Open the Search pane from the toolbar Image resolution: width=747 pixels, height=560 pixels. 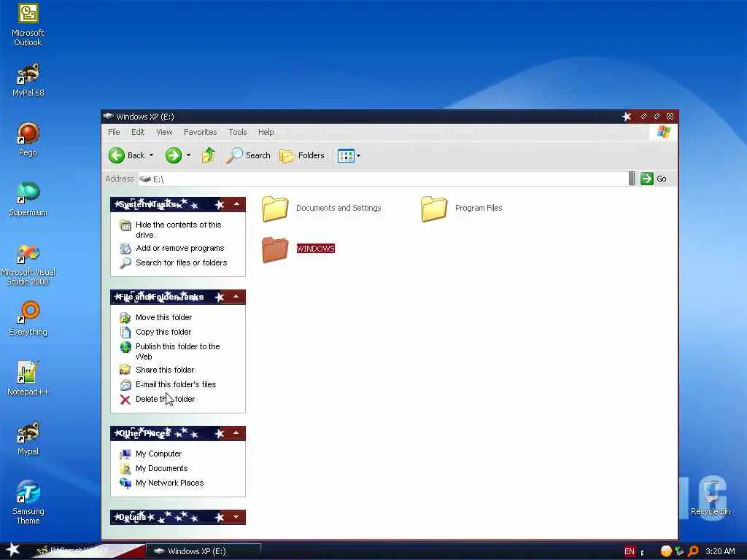(248, 155)
